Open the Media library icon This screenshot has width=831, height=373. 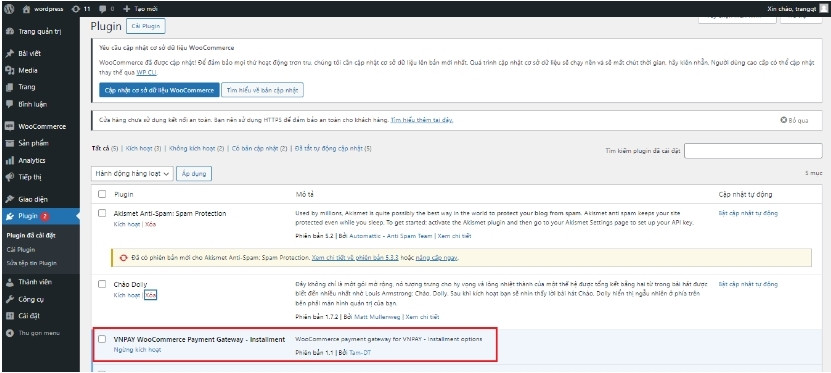10,70
